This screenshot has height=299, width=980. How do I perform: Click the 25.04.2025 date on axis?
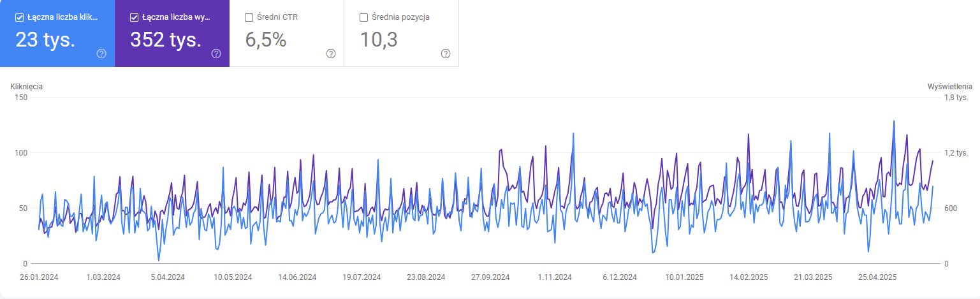click(x=878, y=277)
